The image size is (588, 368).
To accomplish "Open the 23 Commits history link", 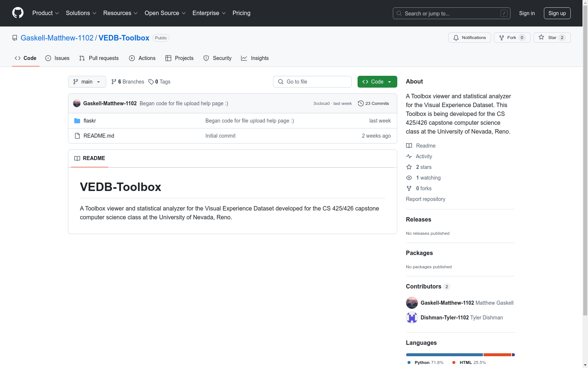I will point(373,103).
